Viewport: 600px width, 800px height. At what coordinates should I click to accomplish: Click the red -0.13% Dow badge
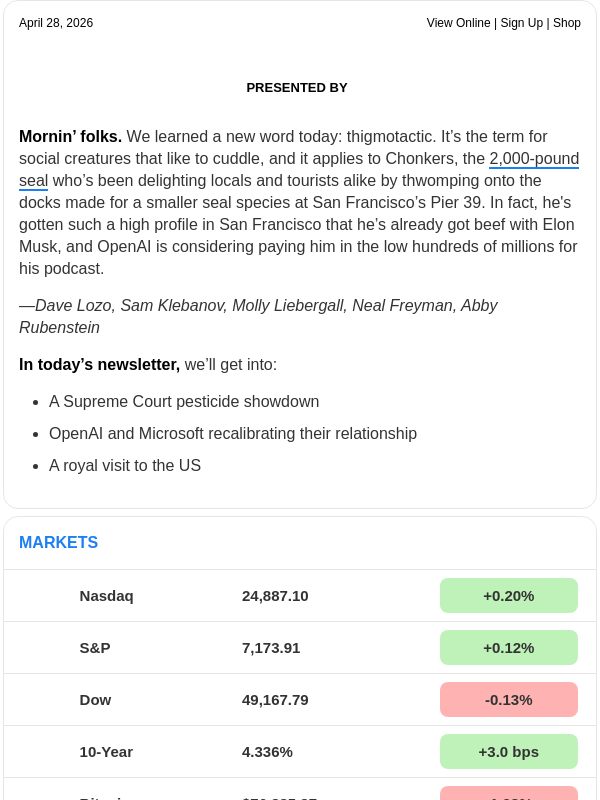click(x=508, y=700)
